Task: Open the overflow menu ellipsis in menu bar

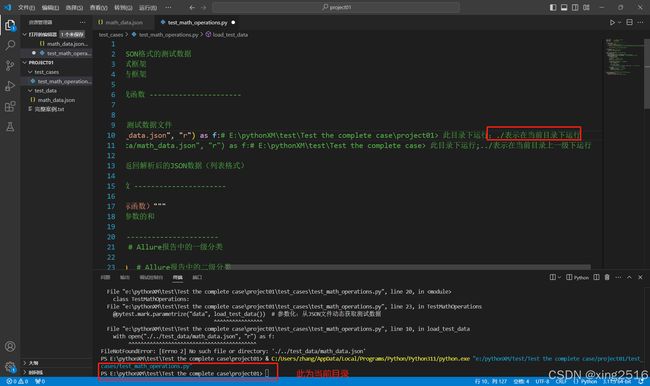Action: click(x=168, y=7)
